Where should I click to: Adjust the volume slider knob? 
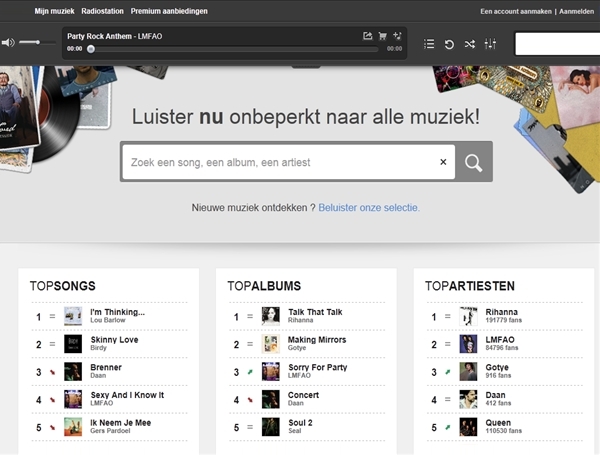click(38, 42)
